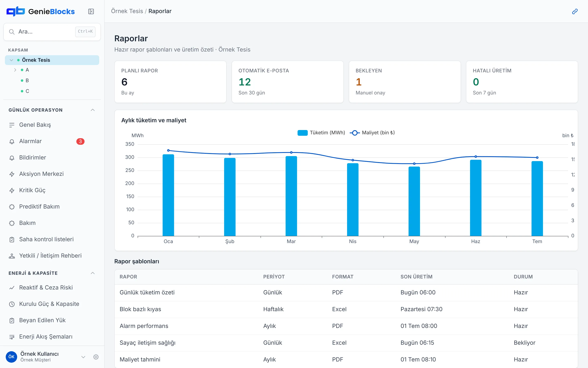Click the alarm count badge 3
This screenshot has width=588, height=368.
(x=80, y=141)
